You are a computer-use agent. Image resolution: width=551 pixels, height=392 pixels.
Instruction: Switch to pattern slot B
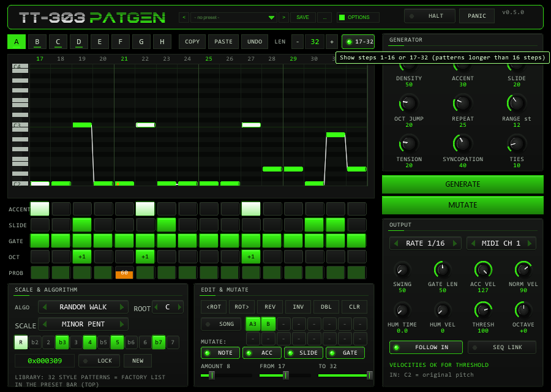tap(37, 42)
